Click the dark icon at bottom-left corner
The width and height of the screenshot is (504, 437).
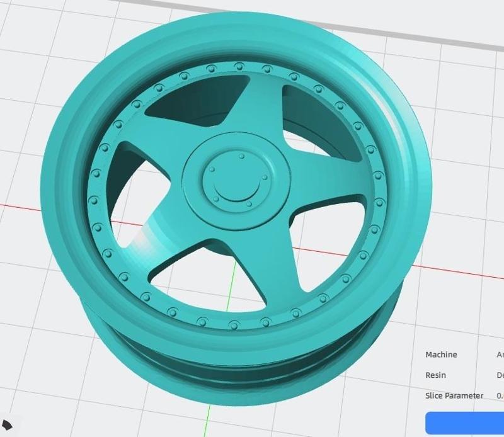[x=7, y=425]
